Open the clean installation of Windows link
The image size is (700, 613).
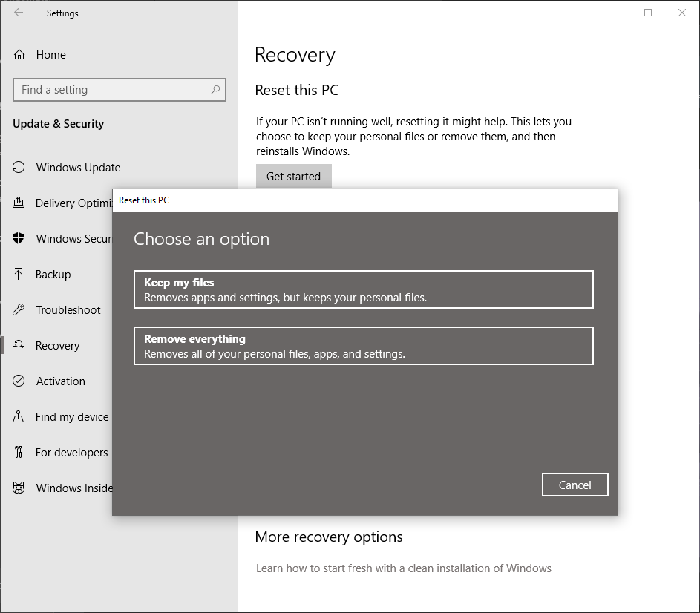point(403,568)
